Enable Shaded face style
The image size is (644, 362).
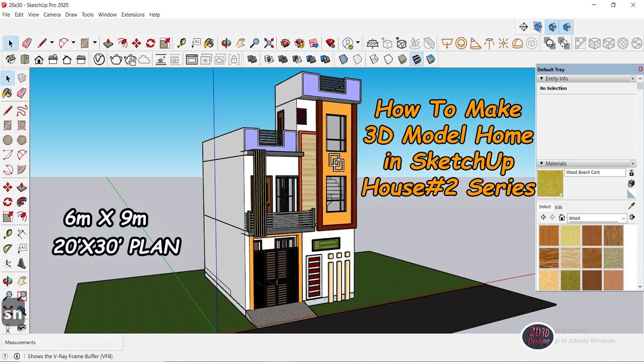pyautogui.click(x=402, y=60)
